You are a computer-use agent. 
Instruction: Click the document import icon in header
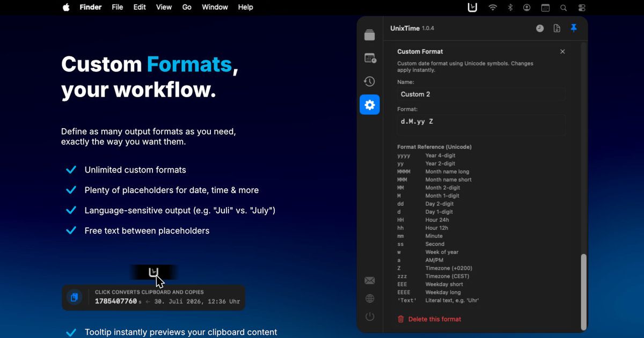tap(557, 28)
